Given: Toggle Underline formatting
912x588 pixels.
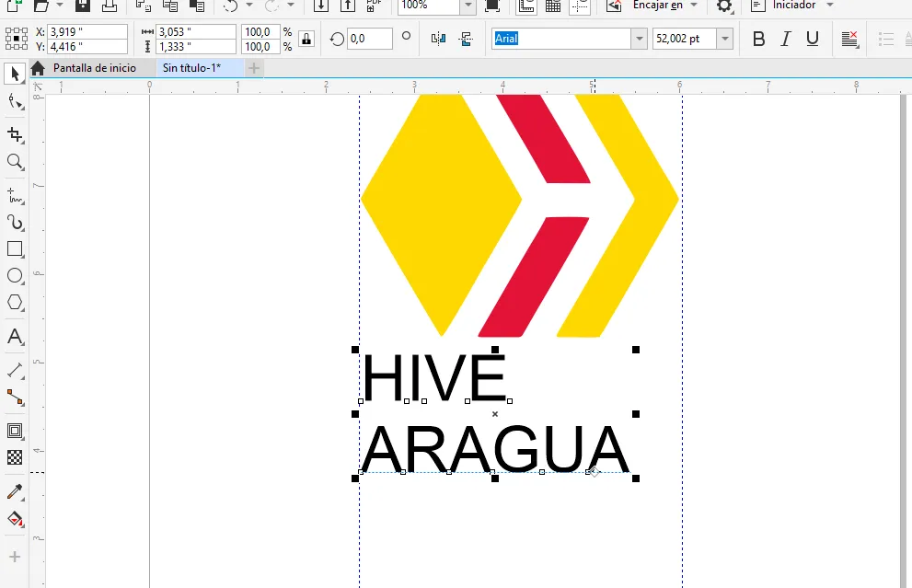Looking at the screenshot, I should 813,39.
